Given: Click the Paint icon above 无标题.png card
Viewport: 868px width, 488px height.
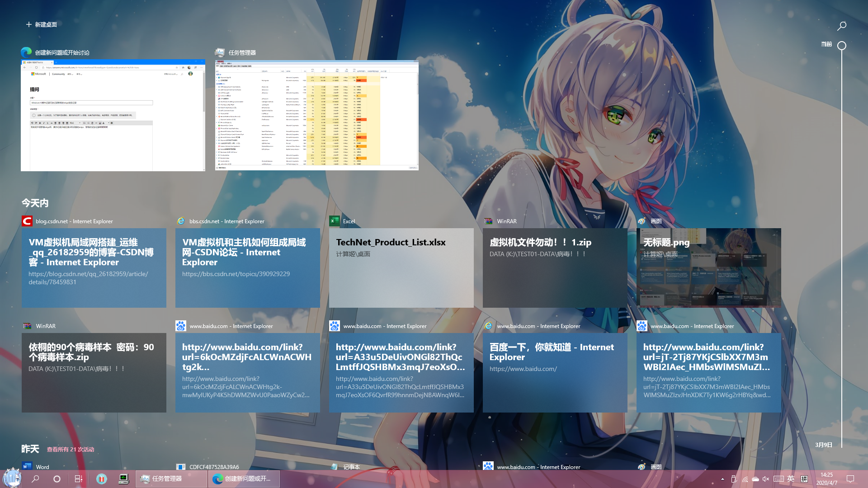Looking at the screenshot, I should coord(642,221).
